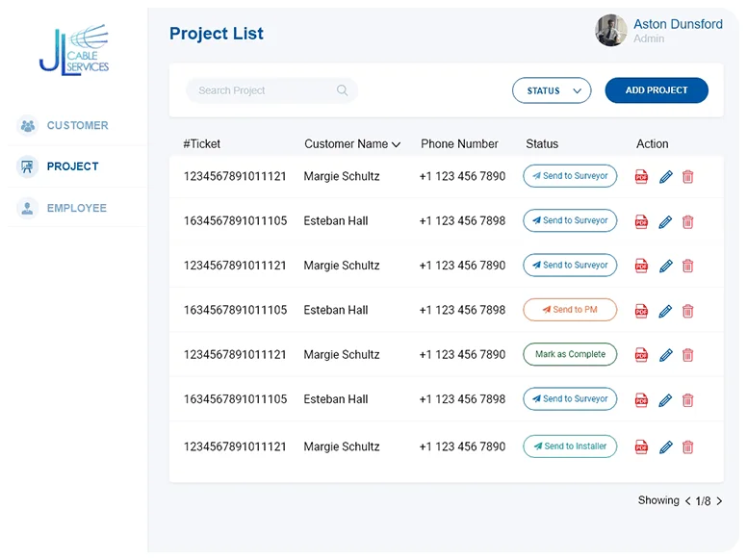Click the PDF icon in the Send to PM row
This screenshot has width=747, height=560.
[641, 311]
